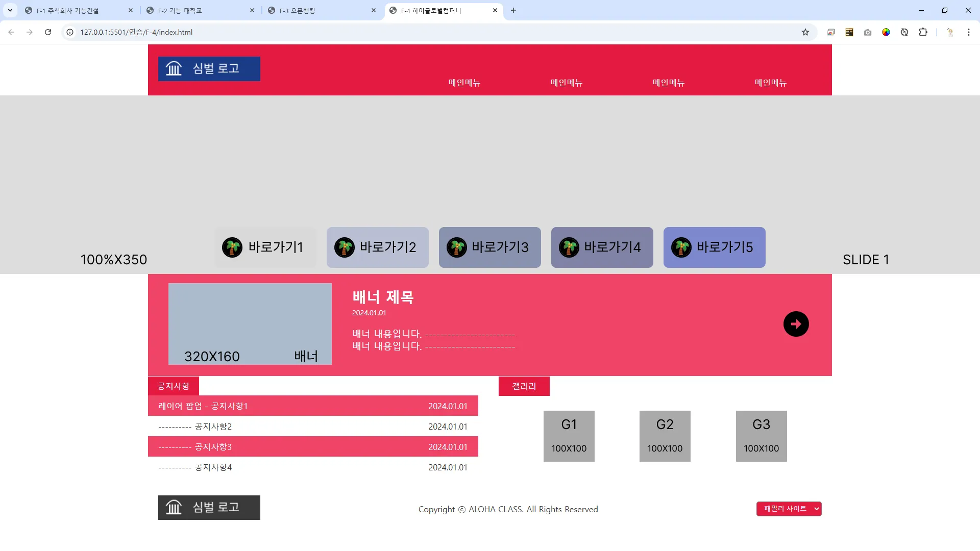This screenshot has height=551, width=980.
Task: Open the 바로가기3 shortcut tile
Action: tap(489, 247)
